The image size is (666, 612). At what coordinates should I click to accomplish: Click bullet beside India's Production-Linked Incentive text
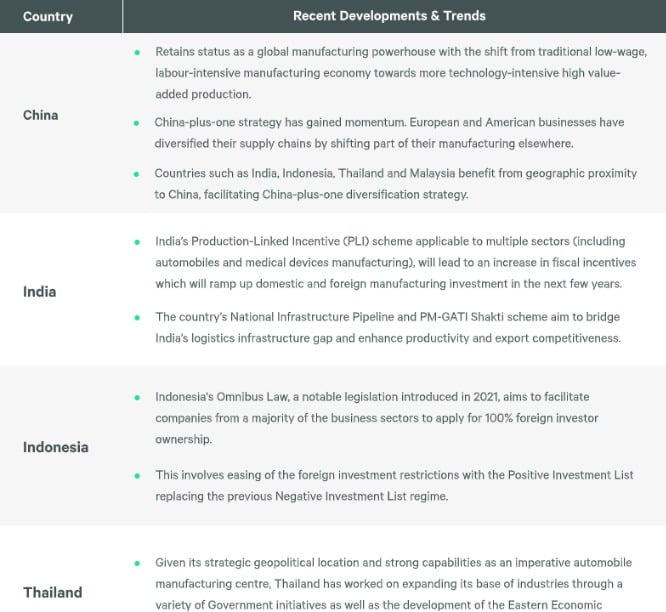coord(137,242)
